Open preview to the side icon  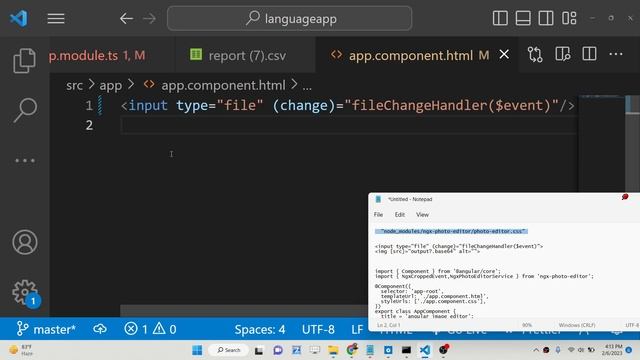(562, 54)
